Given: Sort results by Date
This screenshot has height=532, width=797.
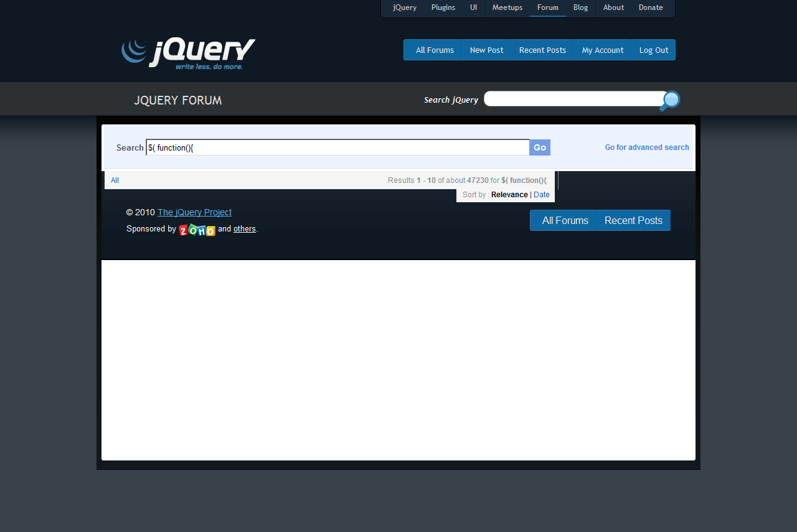Looking at the screenshot, I should pyautogui.click(x=542, y=195).
